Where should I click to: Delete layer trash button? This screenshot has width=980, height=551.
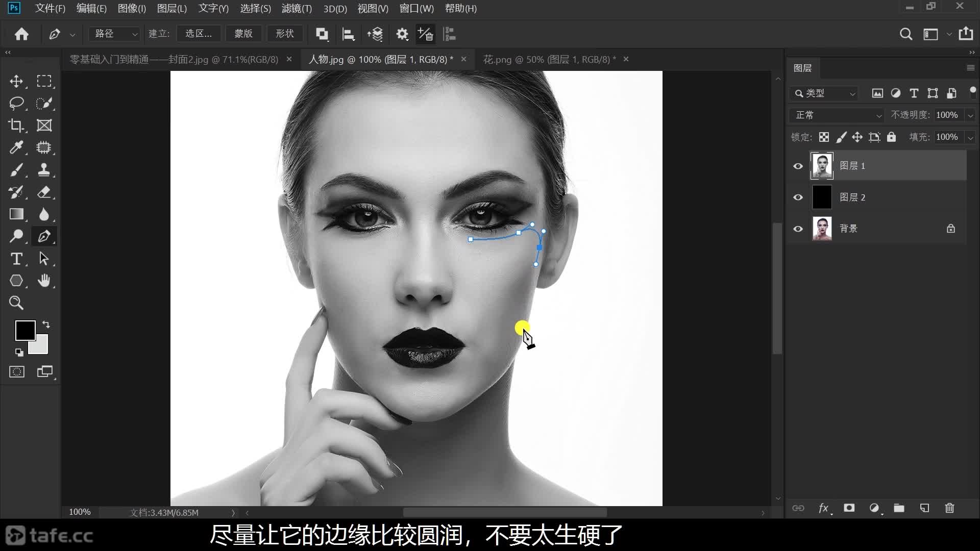pos(949,508)
